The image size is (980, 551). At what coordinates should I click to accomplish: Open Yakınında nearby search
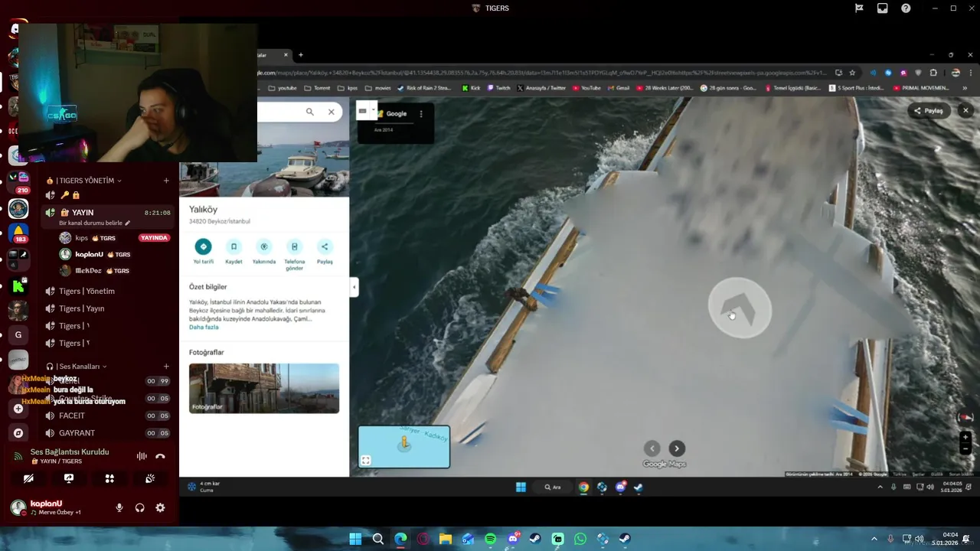264,246
